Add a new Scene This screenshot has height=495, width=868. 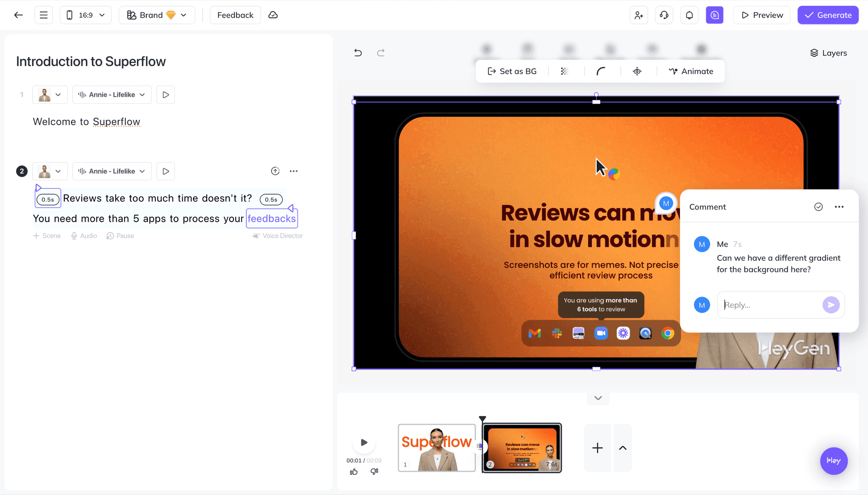(x=47, y=236)
